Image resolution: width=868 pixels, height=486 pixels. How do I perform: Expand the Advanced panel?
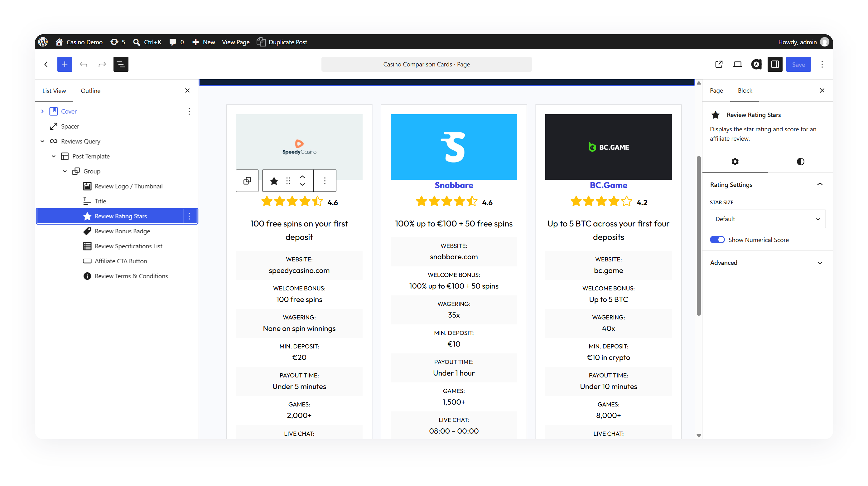(x=767, y=263)
